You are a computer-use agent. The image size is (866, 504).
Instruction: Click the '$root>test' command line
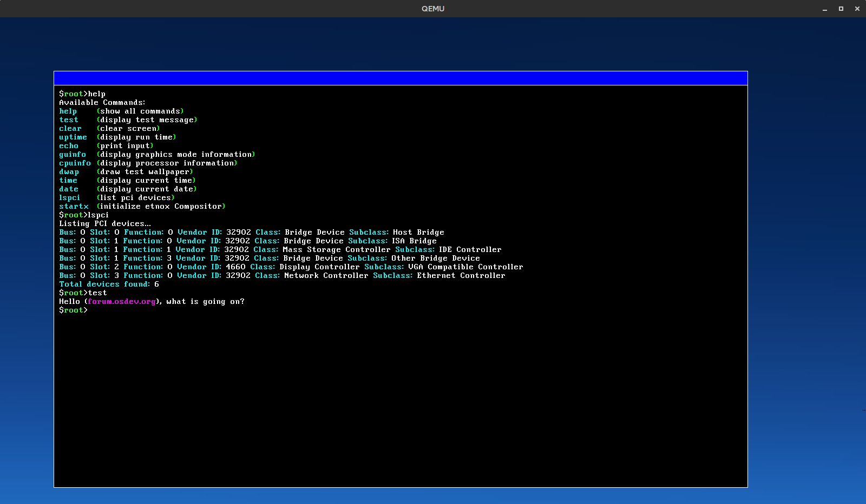pyautogui.click(x=83, y=293)
